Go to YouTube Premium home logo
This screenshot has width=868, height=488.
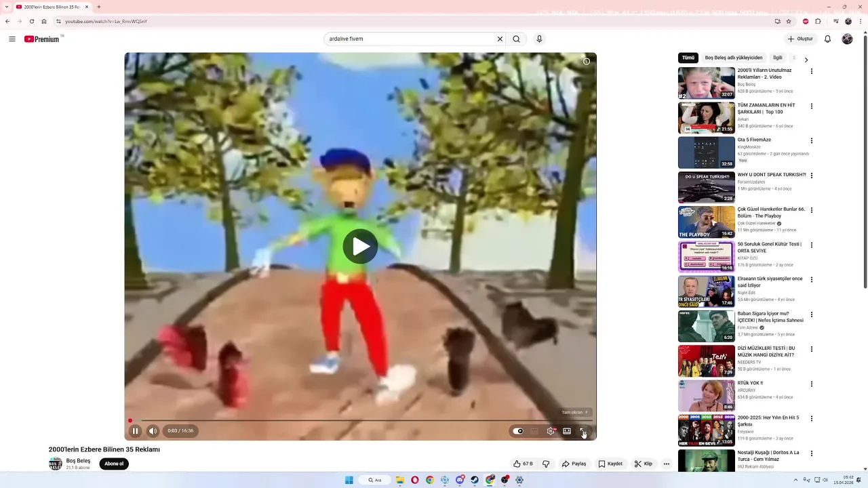42,39
